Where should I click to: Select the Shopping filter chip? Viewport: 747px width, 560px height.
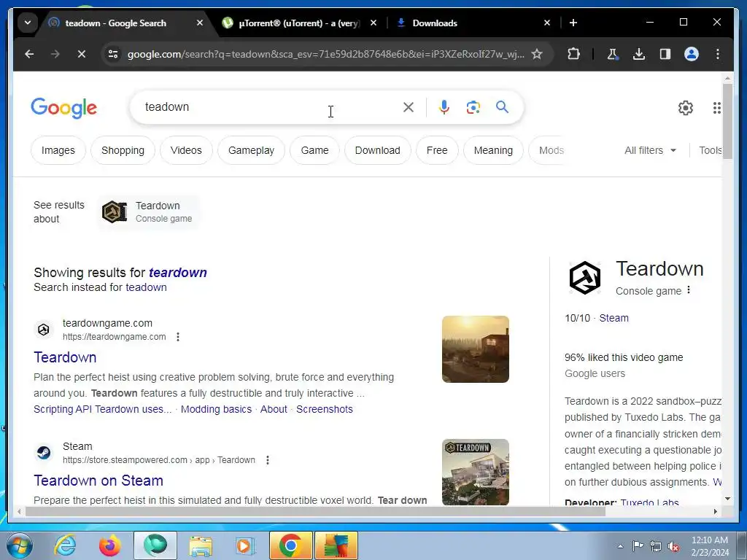tap(123, 150)
